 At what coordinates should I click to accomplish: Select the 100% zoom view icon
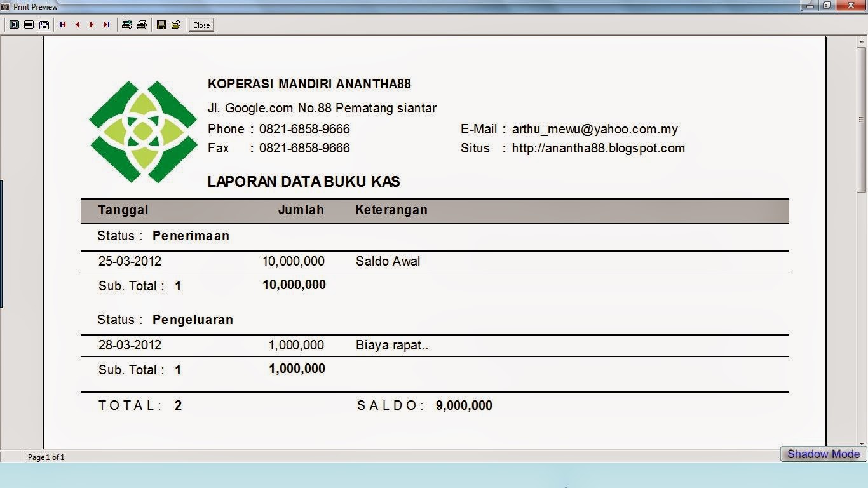(x=29, y=25)
